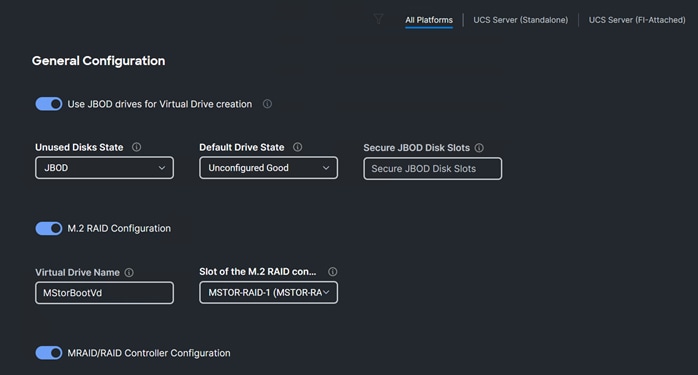
Task: Click the MRAID/RAID Controller Configuration label text
Action: 149,353
